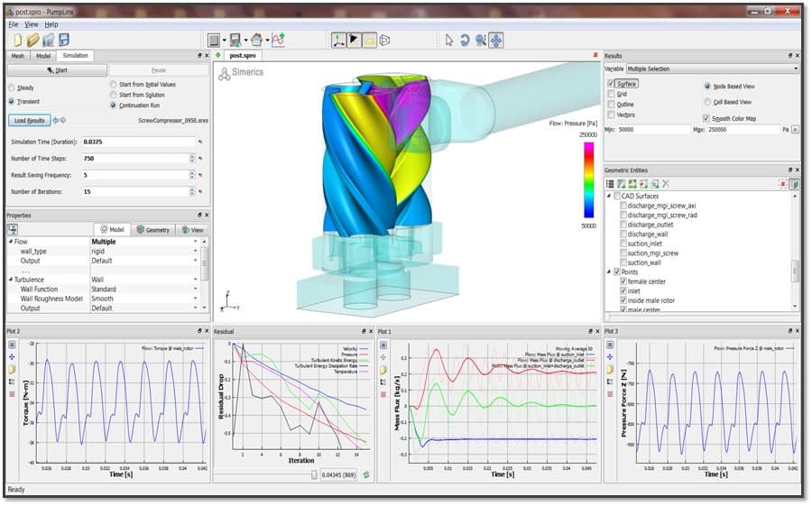Switch to the Geometry properties tab
Image resolution: width=812 pixels, height=506 pixels.
tap(152, 229)
